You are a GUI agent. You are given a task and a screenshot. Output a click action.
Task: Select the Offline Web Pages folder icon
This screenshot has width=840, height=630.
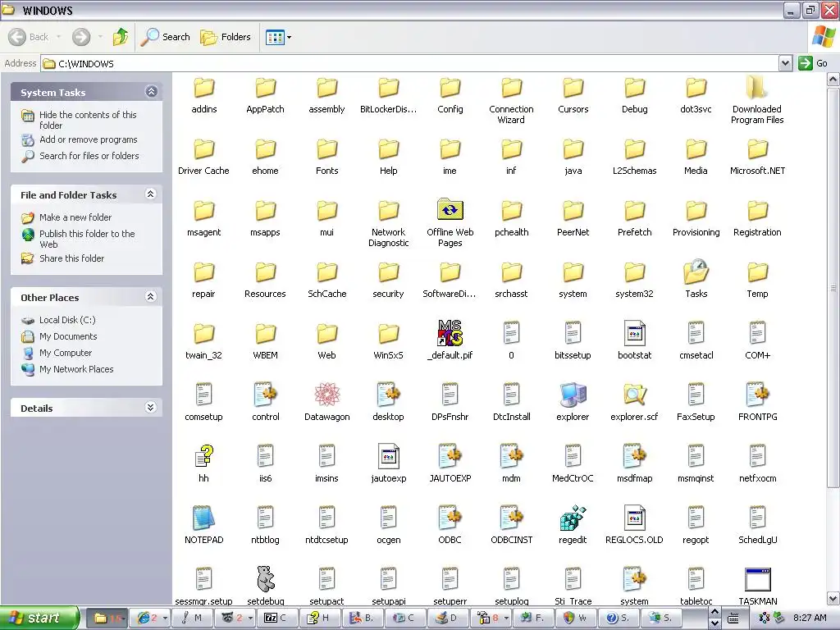(x=450, y=210)
